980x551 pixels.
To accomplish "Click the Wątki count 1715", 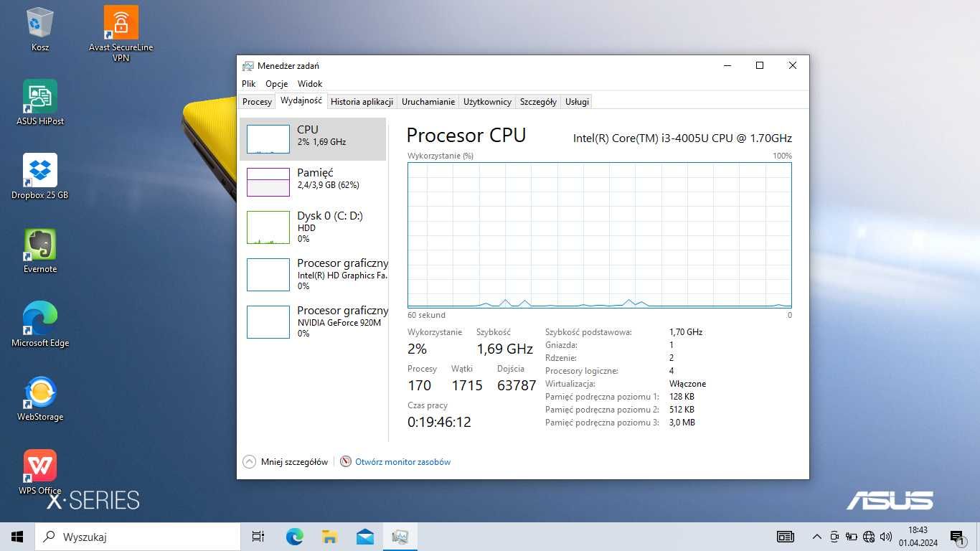I will (x=466, y=385).
